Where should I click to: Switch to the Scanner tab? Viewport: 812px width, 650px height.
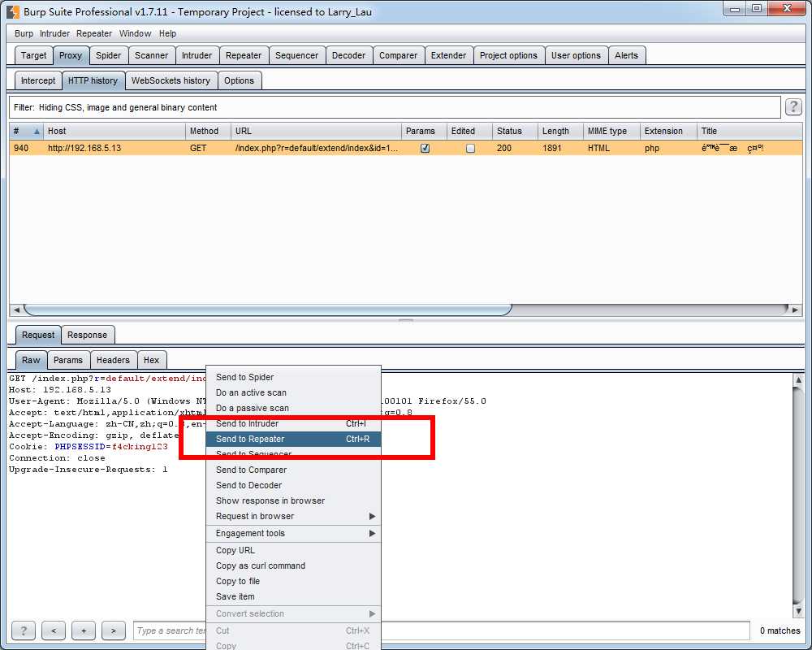tap(151, 55)
